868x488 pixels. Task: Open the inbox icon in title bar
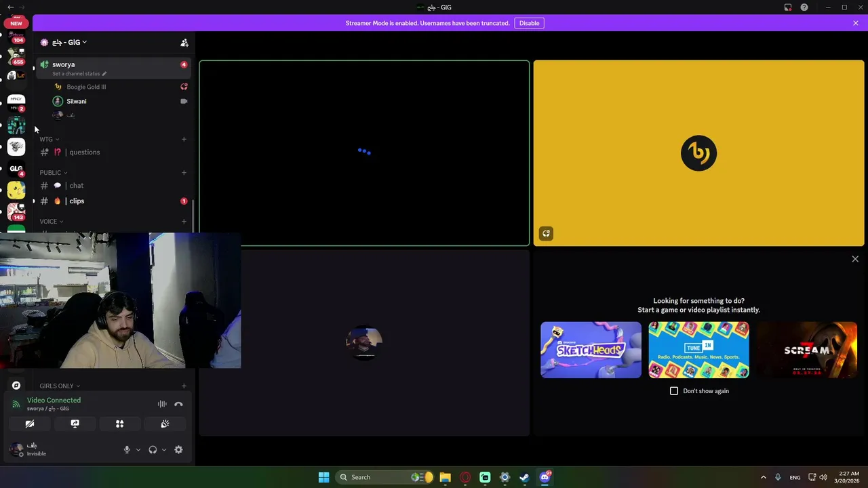coord(788,7)
